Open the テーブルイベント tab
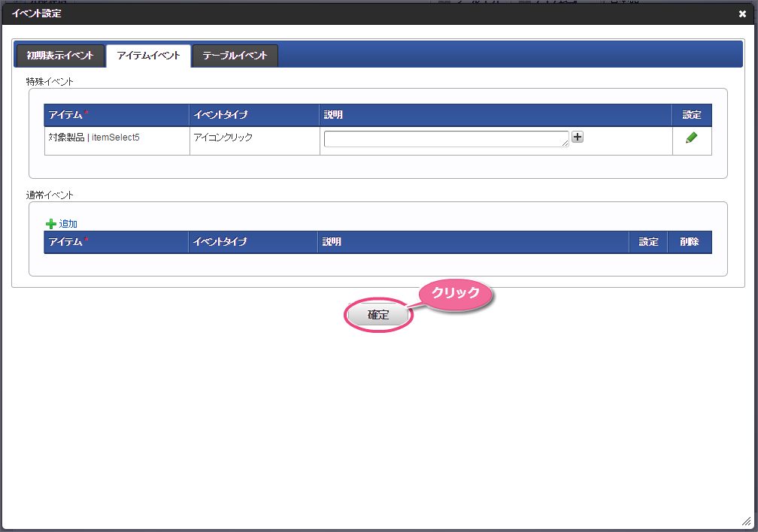Screen dimensions: 758x532 click(x=235, y=56)
